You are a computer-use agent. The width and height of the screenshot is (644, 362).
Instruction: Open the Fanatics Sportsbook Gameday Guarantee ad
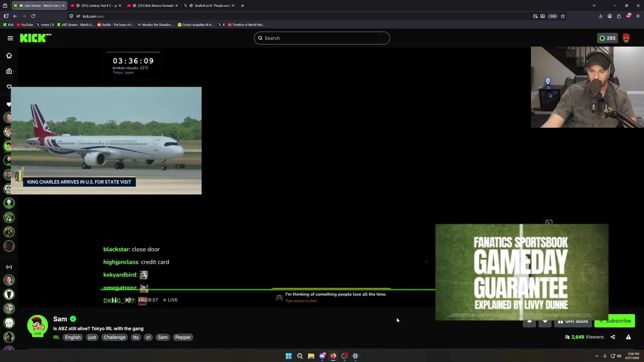[x=522, y=272]
